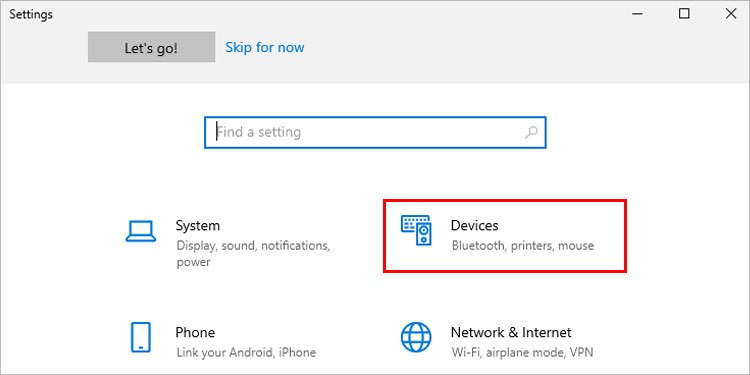Click the Network & Internet globe icon
Viewport: 750px width, 375px height.
coord(416,337)
